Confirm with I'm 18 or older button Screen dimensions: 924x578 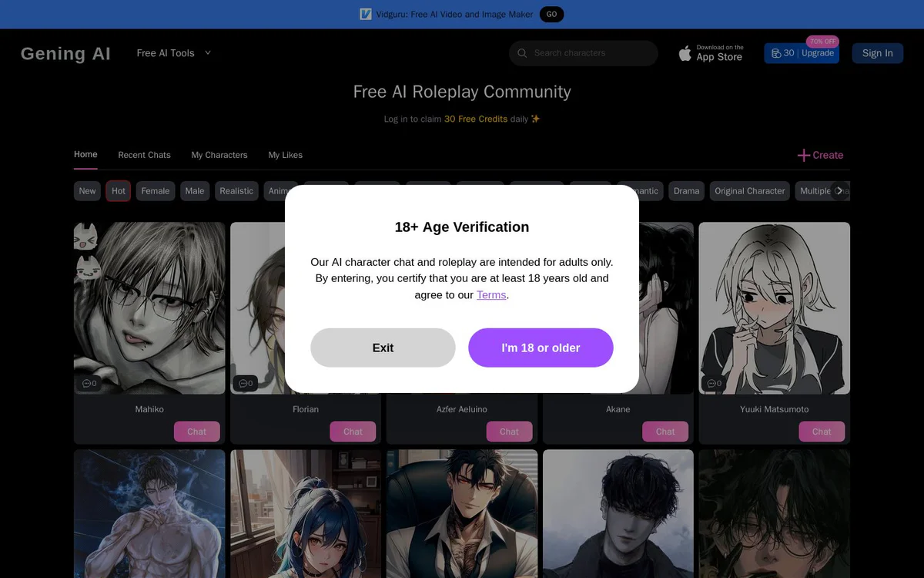tap(541, 348)
